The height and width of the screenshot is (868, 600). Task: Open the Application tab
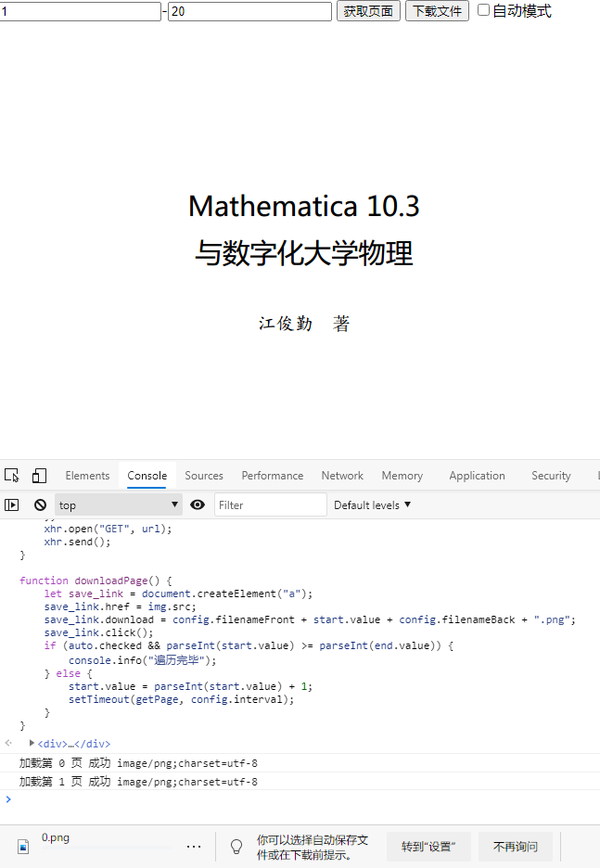pyautogui.click(x=477, y=476)
